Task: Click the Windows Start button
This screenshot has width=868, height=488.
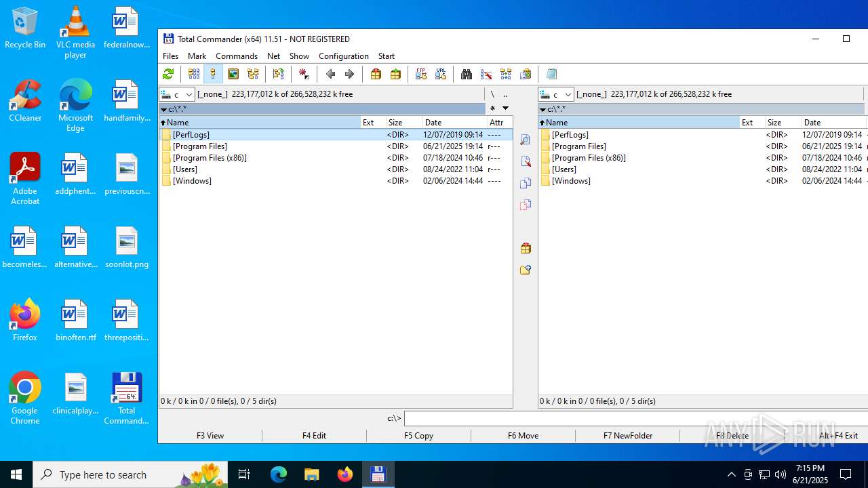Action: pyautogui.click(x=16, y=474)
